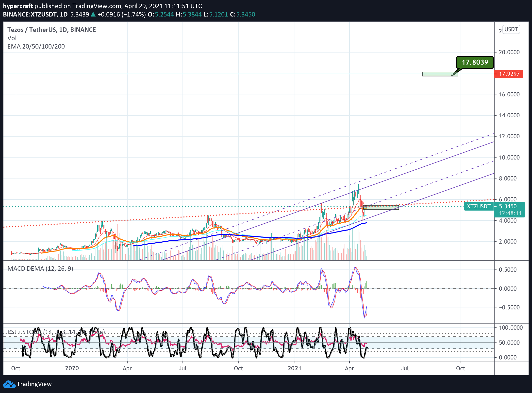Click the 16.0000 price axis label
Image resolution: width=532 pixels, height=393 pixels.
pyautogui.click(x=509, y=94)
